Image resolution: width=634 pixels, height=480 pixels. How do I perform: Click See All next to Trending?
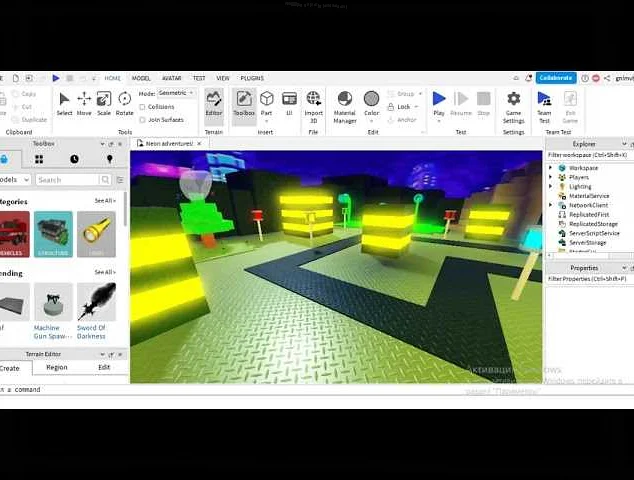[x=105, y=272]
